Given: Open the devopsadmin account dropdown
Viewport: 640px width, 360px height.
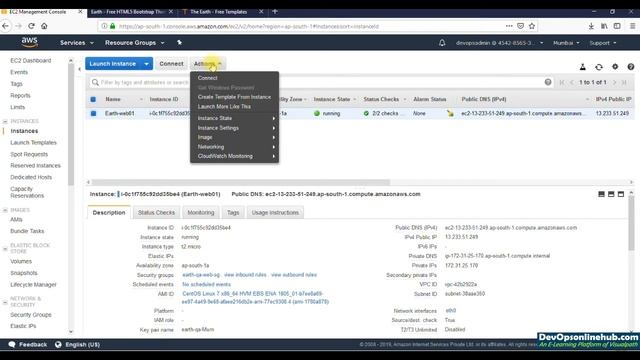Looking at the screenshot, I should tap(500, 43).
